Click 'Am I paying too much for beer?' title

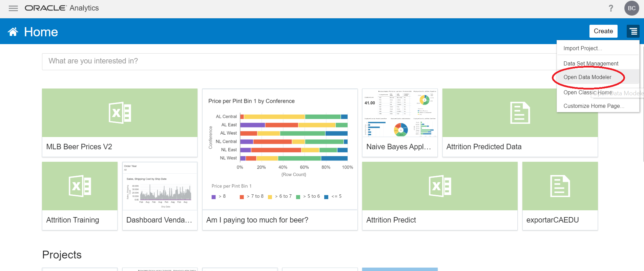point(257,220)
